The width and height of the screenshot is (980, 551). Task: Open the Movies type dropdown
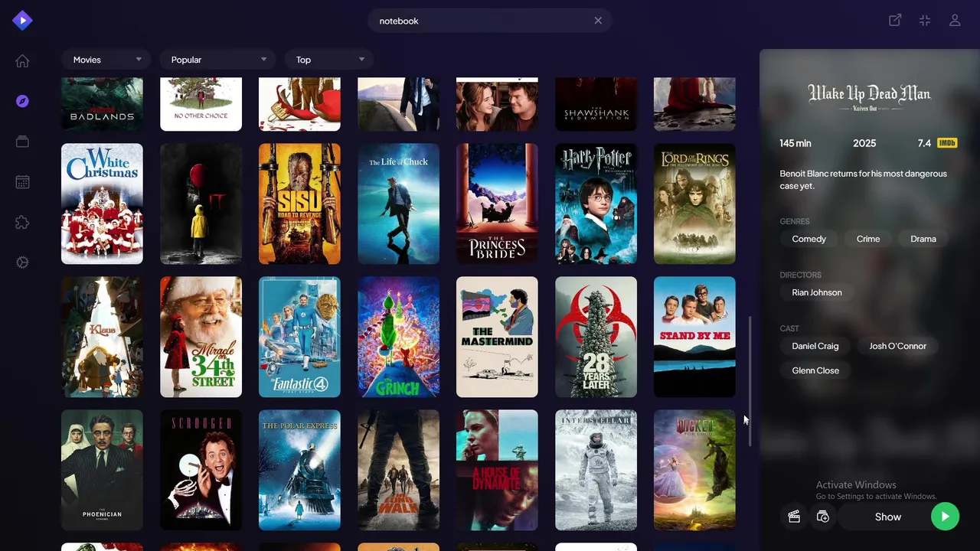coord(106,60)
